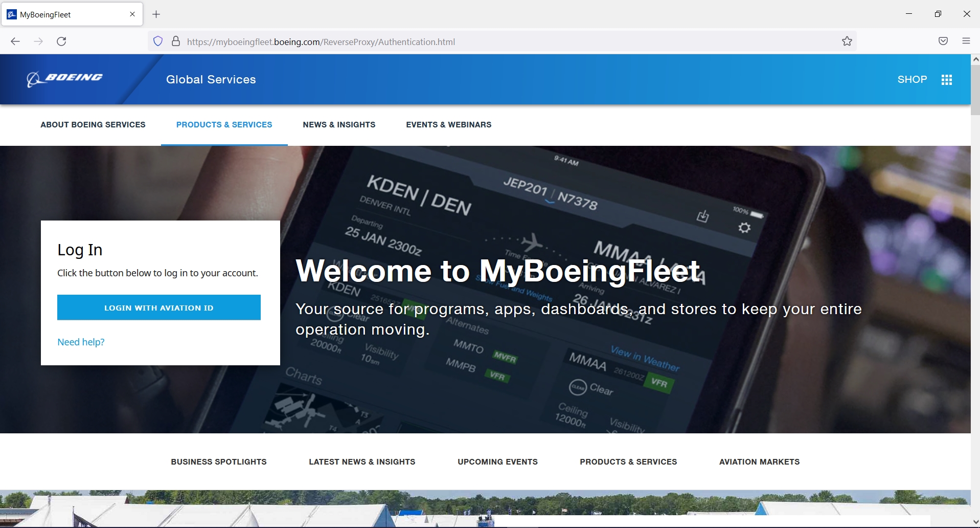Minimize the browser window

click(909, 14)
